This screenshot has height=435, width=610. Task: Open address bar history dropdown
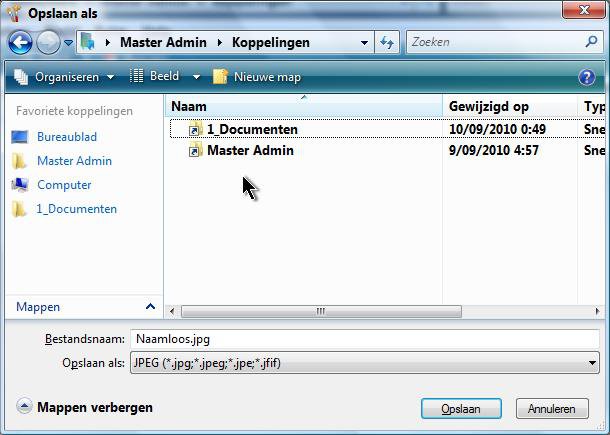tap(364, 42)
